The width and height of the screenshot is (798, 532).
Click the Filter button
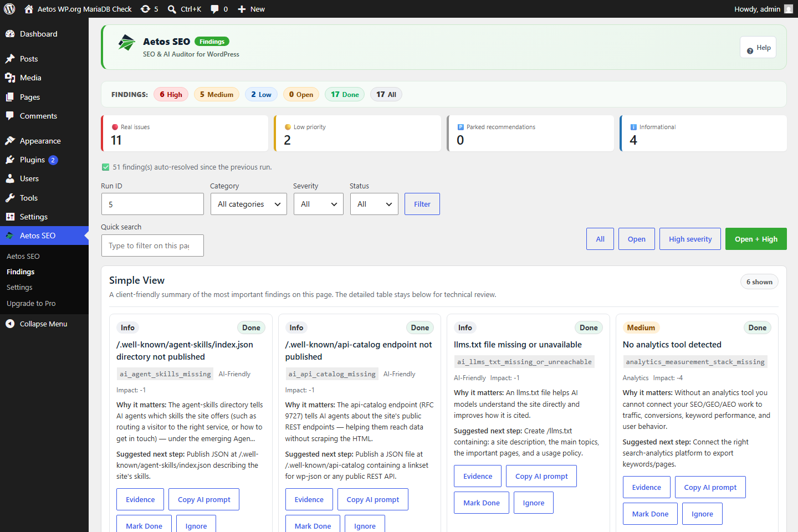tap(422, 204)
